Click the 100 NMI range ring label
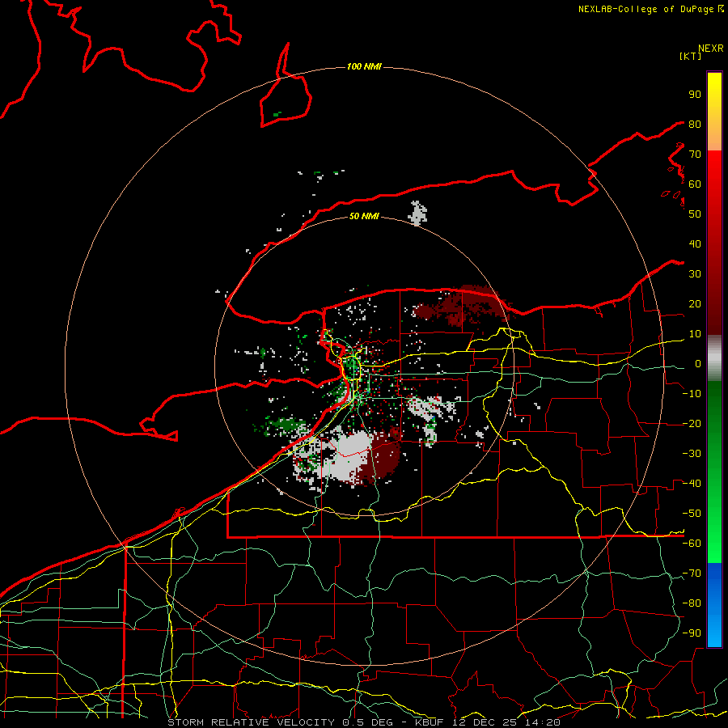The height and width of the screenshot is (728, 728). (364, 67)
